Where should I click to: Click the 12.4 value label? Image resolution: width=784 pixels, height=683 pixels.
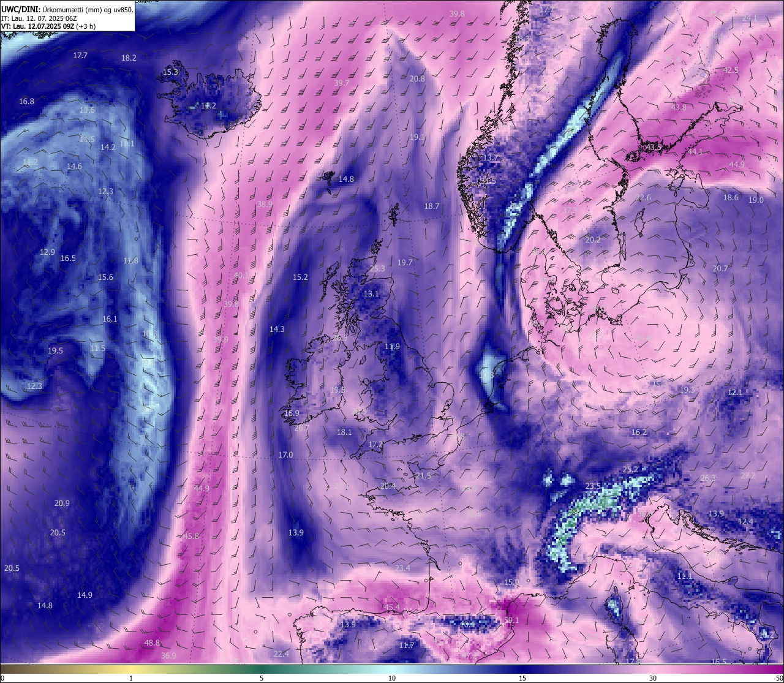(745, 521)
